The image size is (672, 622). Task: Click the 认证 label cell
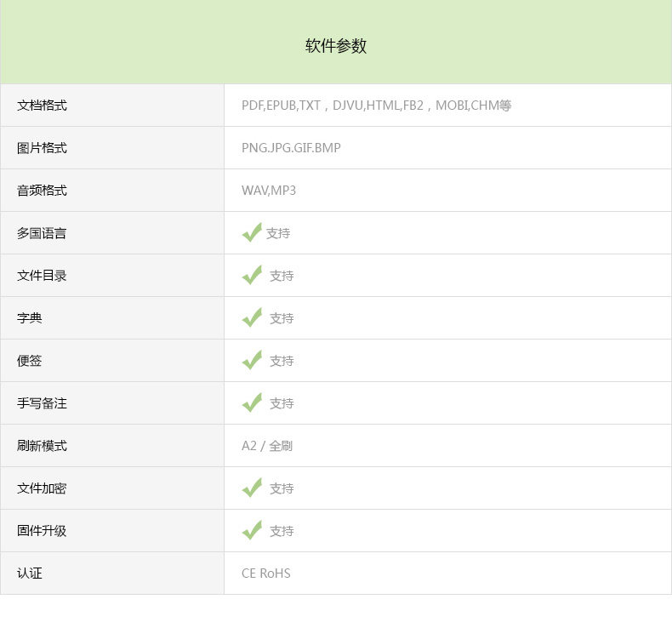click(30, 573)
